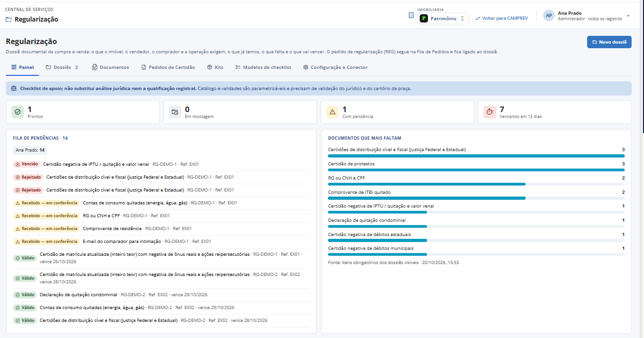Open the 'RG ou CNH e CPF' row in the pendências queue

click(161, 215)
